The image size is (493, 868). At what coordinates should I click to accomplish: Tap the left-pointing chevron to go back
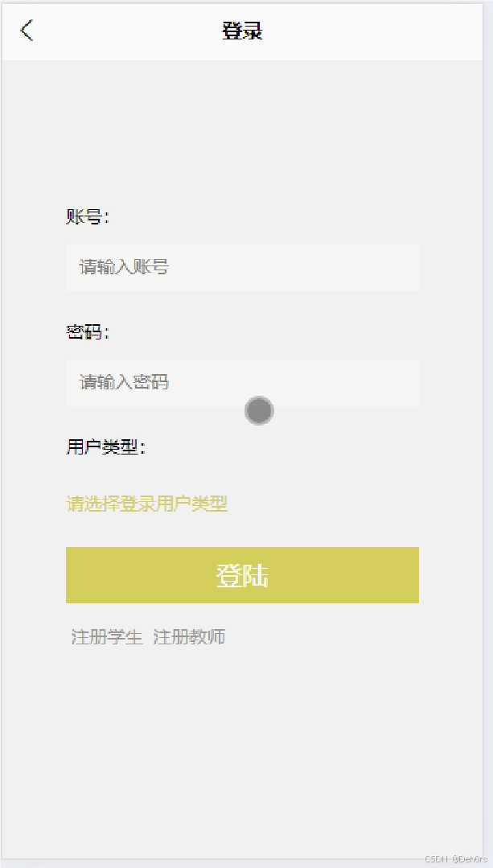click(x=27, y=30)
